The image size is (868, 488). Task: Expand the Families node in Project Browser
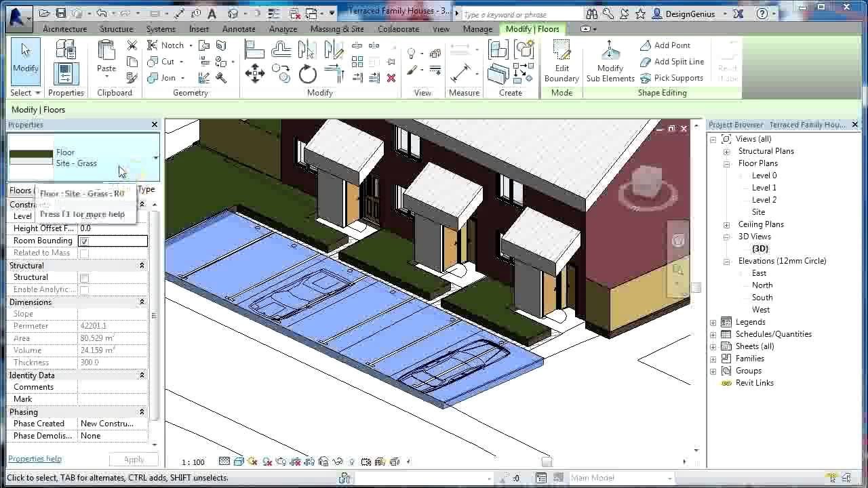713,359
